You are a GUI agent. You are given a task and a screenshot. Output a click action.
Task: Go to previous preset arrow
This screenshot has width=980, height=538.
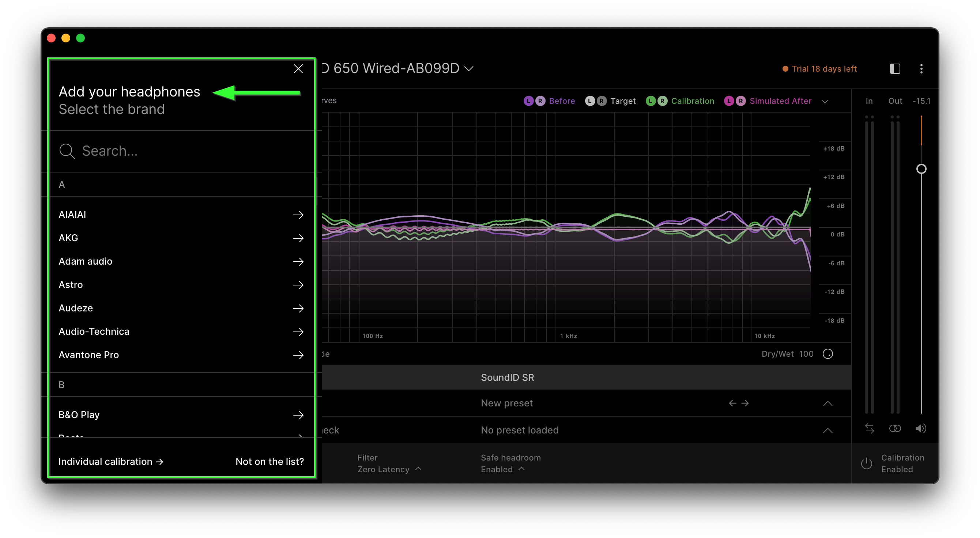(732, 403)
